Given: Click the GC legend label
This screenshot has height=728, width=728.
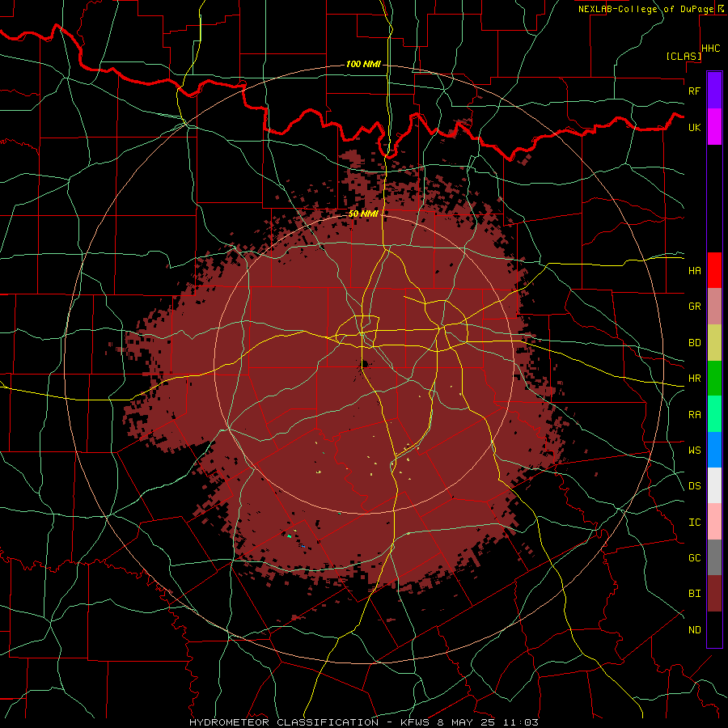Looking at the screenshot, I should (694, 558).
